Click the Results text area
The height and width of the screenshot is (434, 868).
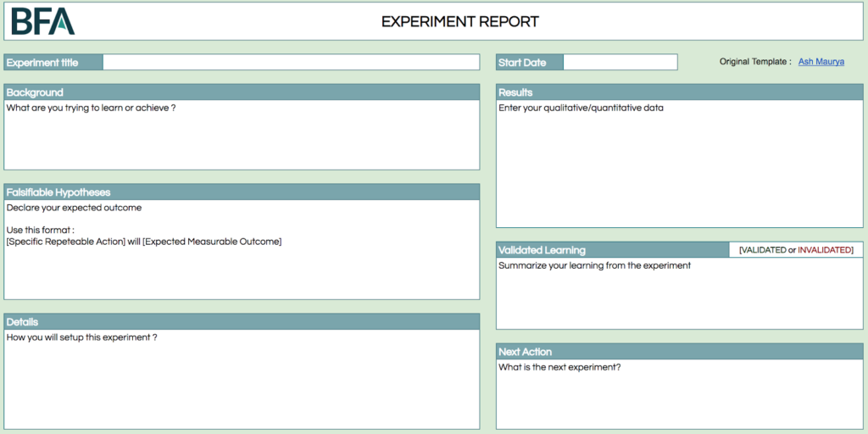point(679,164)
